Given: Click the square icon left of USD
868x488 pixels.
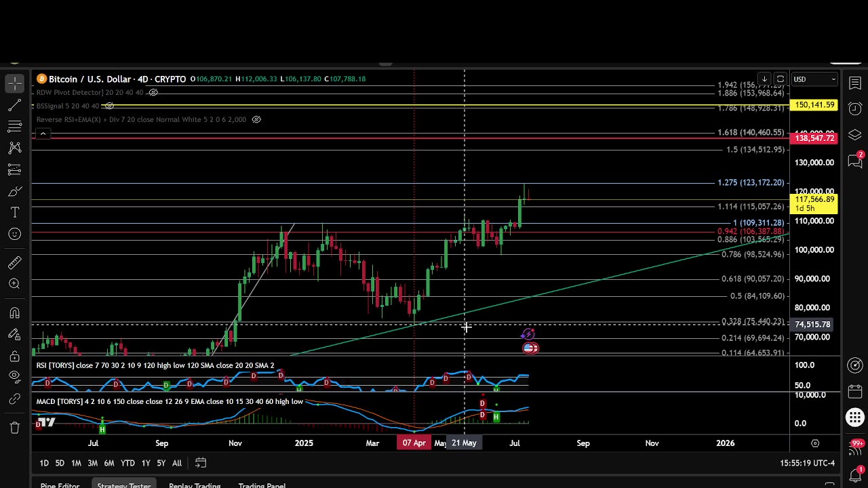Looking at the screenshot, I should click(x=781, y=79).
